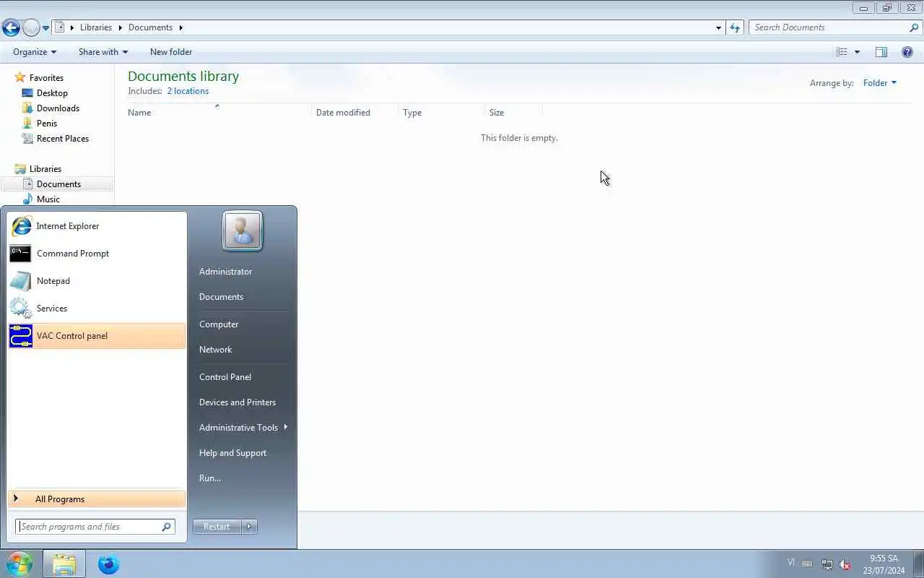This screenshot has height=578, width=924.
Task: Click the Start menu search magnifier
Action: (166, 527)
